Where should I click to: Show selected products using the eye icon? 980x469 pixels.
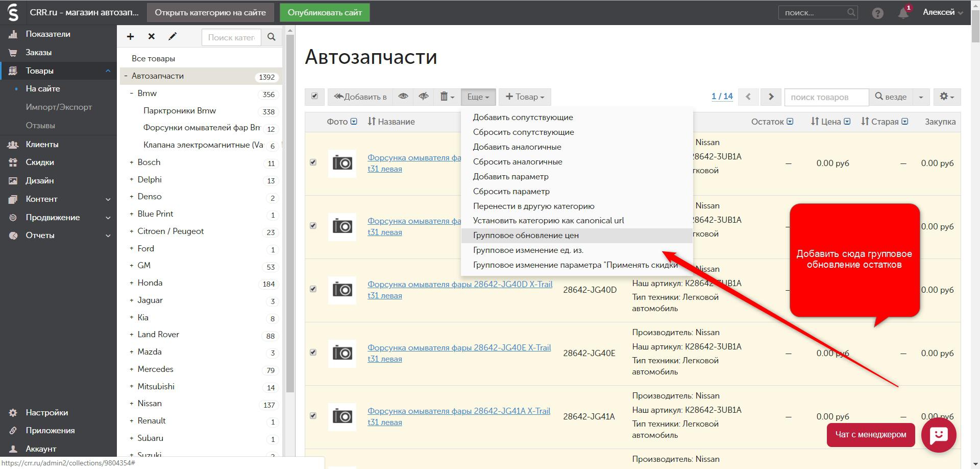pyautogui.click(x=403, y=97)
